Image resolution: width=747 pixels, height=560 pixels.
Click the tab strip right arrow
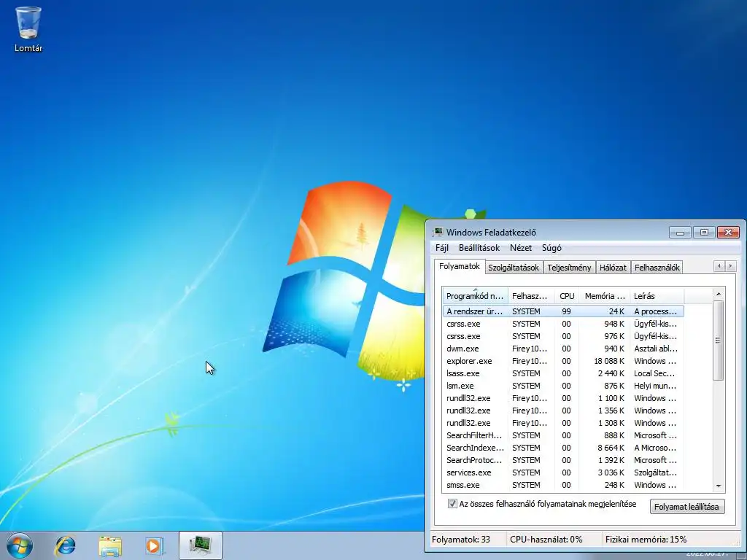[730, 266]
